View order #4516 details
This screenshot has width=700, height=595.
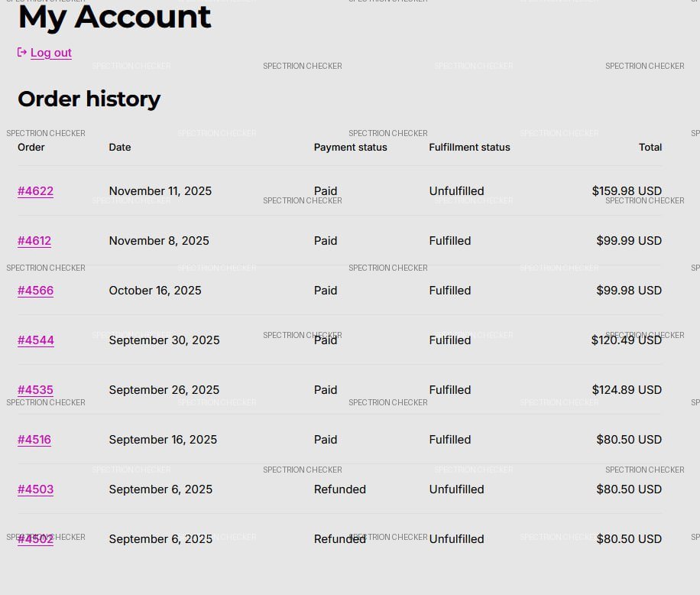[34, 440]
